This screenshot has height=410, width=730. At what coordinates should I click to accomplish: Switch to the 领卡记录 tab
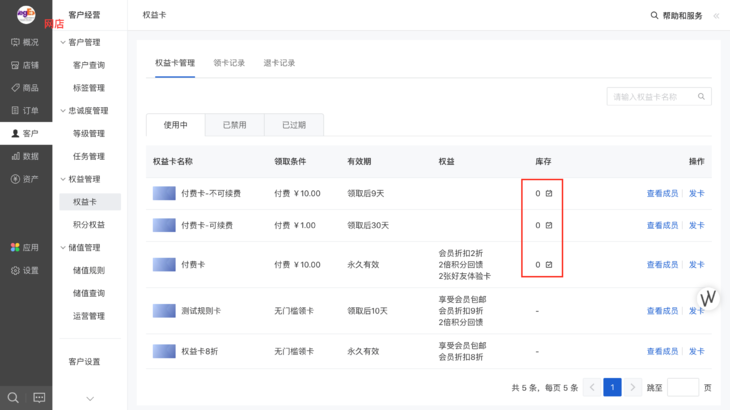click(229, 63)
